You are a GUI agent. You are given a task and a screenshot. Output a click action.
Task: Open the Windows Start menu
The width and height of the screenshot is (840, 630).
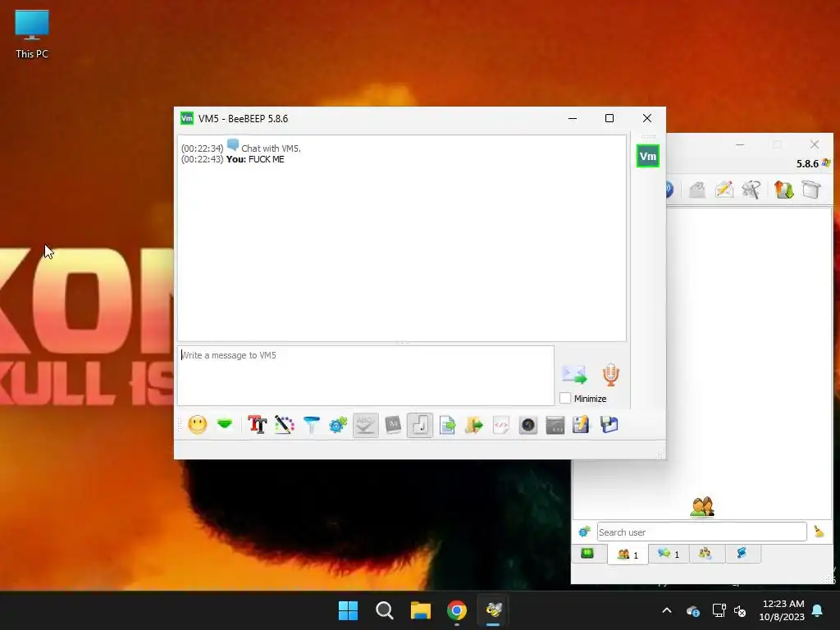(348, 610)
